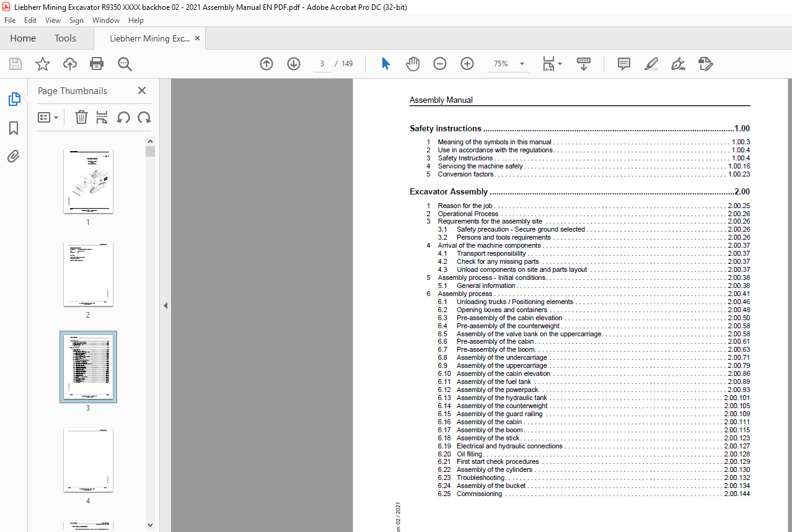
Task: Go to next page arrow
Action: point(294,64)
